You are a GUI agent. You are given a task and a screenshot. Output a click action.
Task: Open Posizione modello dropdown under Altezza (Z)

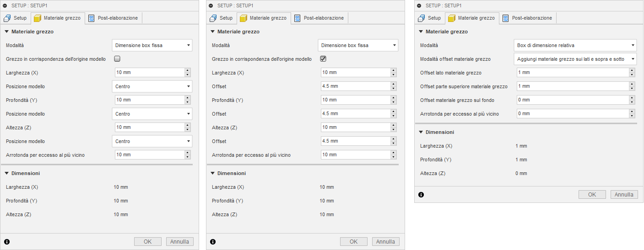click(x=152, y=141)
